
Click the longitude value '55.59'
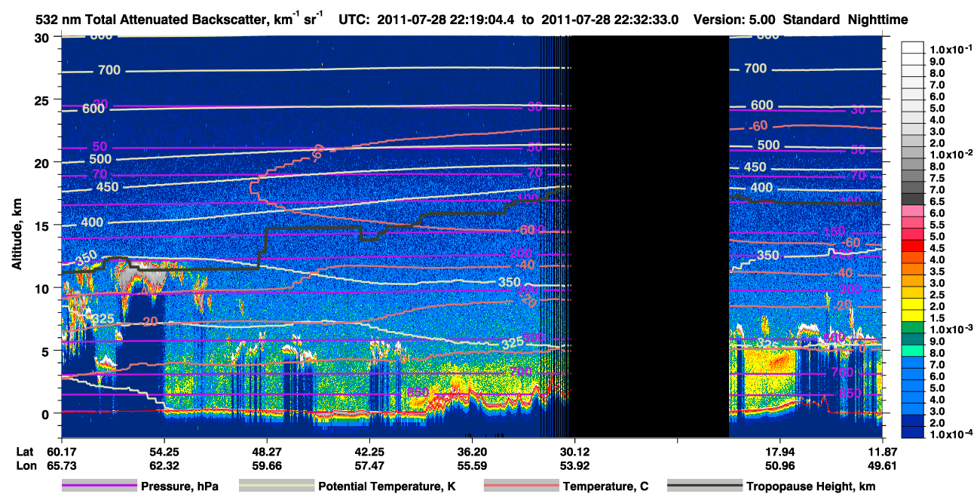click(x=471, y=465)
